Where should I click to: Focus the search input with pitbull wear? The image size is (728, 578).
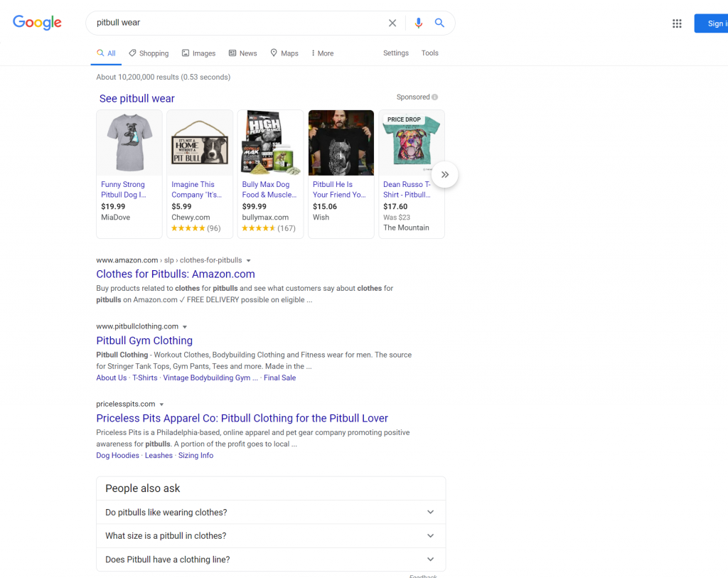(x=237, y=23)
